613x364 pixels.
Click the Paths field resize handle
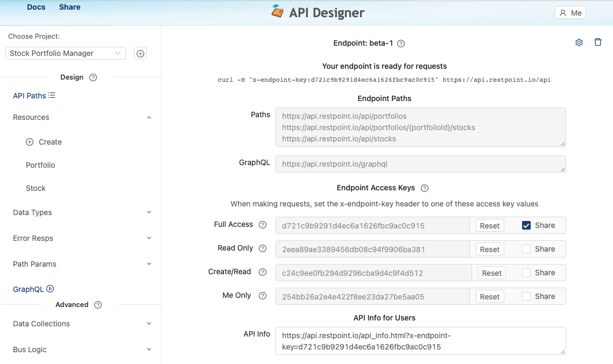562,144
